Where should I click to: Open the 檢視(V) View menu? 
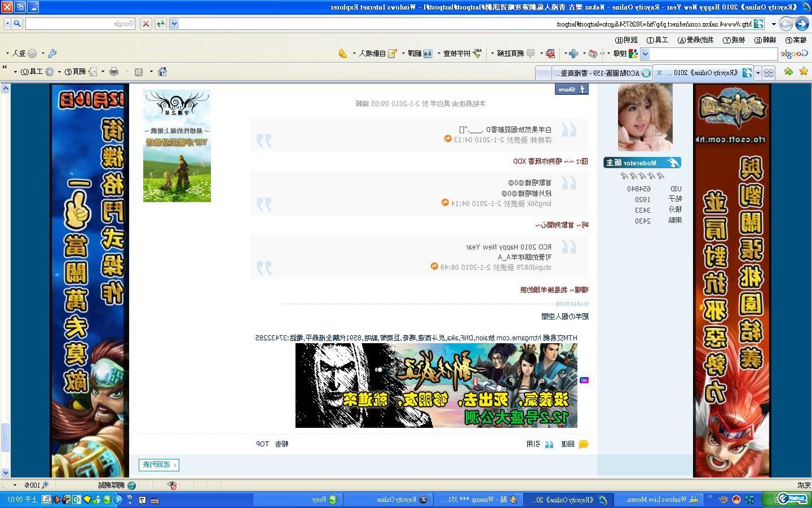coord(734,40)
